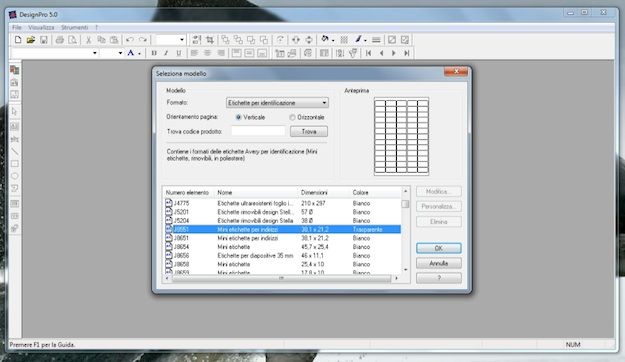Click the Align right icon
Viewport: 625px width, 362px height.
[220, 53]
